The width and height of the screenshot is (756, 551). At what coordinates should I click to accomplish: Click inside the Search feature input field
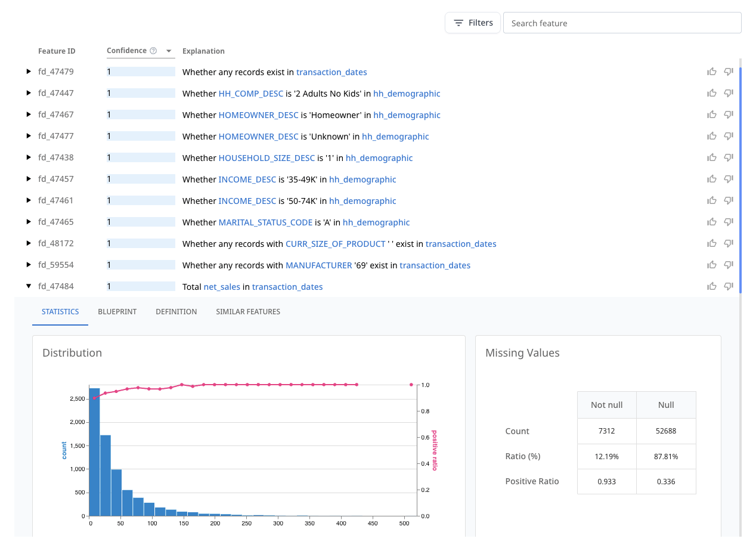tap(622, 22)
